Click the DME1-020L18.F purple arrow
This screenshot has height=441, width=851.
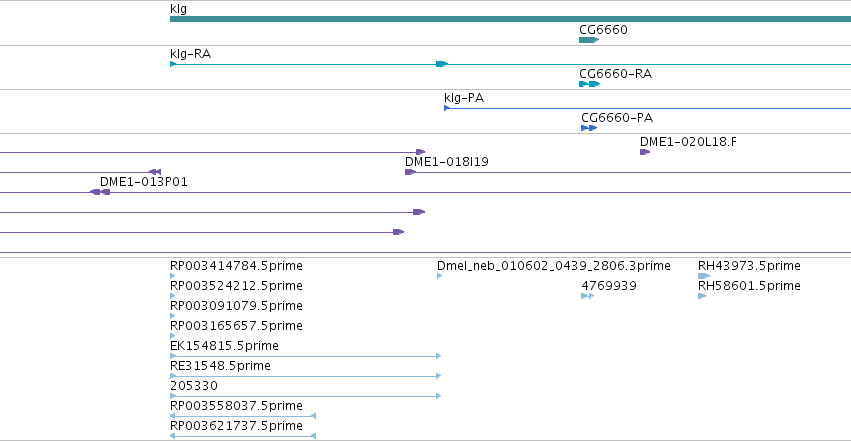click(645, 152)
